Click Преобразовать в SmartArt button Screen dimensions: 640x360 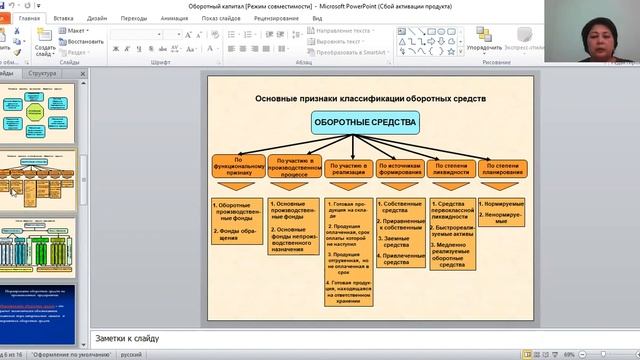click(x=347, y=53)
